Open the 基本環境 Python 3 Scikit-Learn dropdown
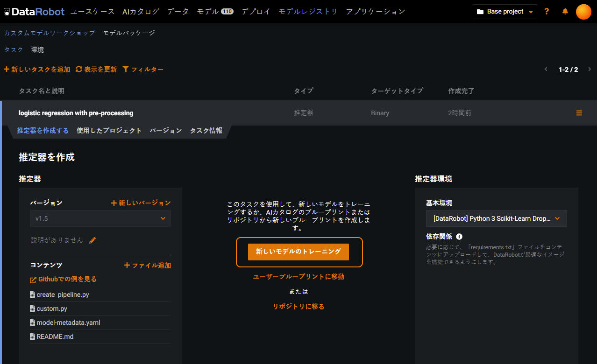The height and width of the screenshot is (364, 597). point(496,218)
